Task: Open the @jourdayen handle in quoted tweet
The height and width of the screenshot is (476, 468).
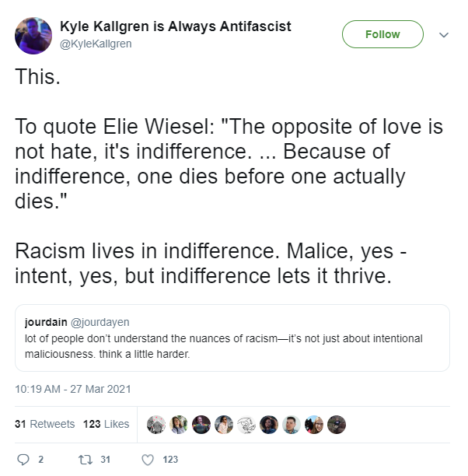Action: pos(100,322)
